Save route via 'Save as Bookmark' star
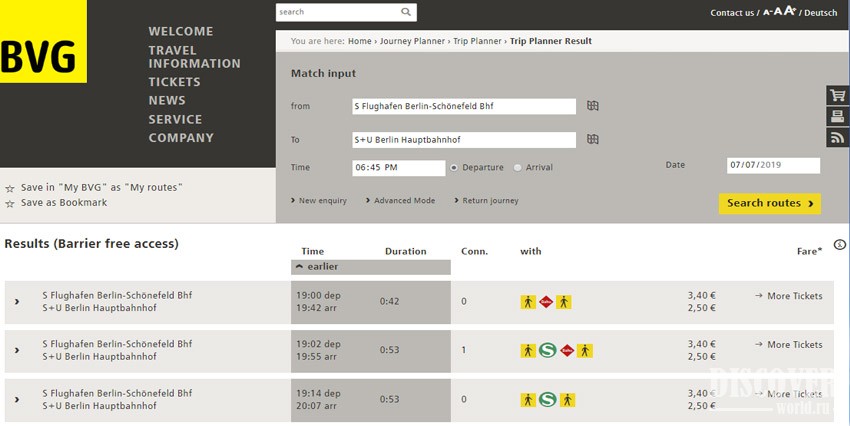 [x=10, y=204]
